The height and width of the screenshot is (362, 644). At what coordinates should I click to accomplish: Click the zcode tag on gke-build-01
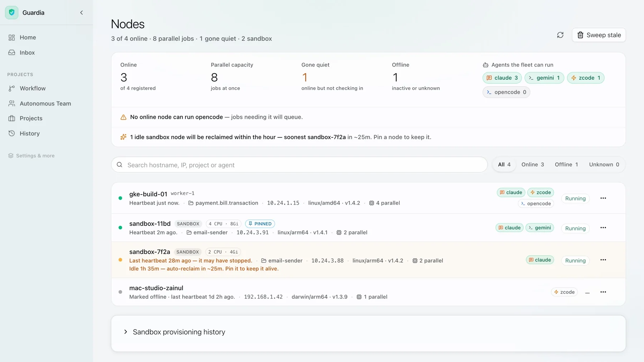pyautogui.click(x=541, y=192)
